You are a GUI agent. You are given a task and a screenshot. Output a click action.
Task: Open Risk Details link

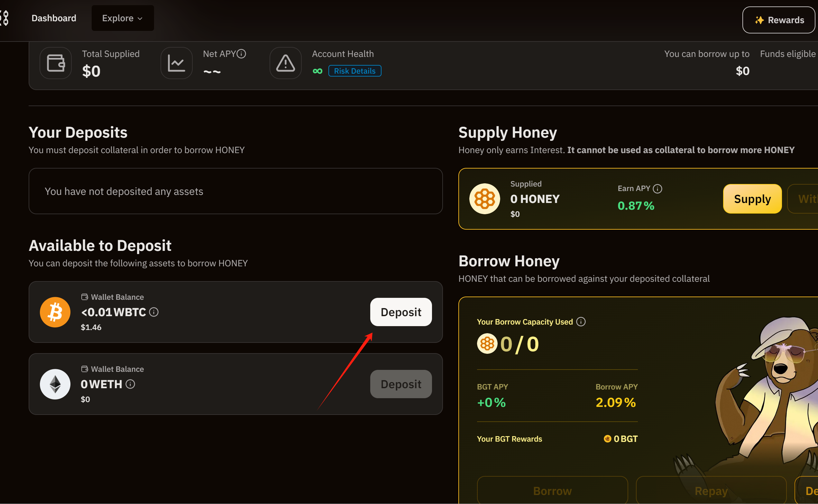[355, 71]
